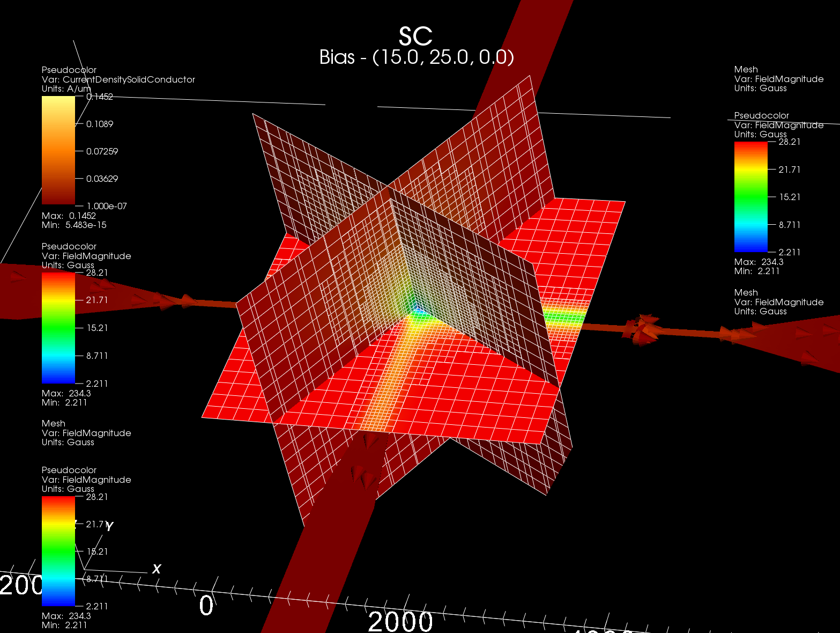Click the "Bias - (15.0, 25.0, 0.0)" subtitle

tap(417, 57)
